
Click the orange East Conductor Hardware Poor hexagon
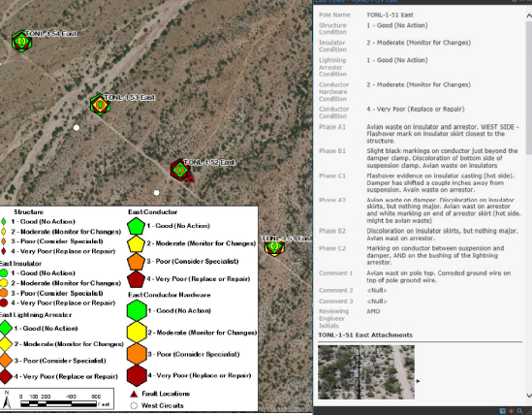[137, 354]
